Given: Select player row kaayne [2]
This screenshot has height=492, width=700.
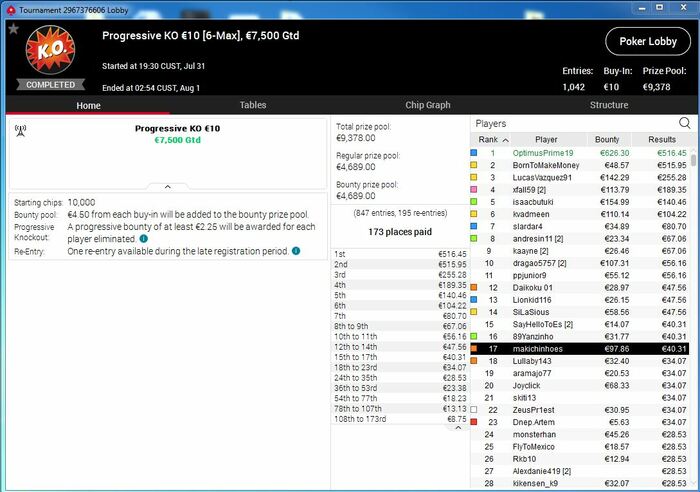Looking at the screenshot, I should point(579,251).
